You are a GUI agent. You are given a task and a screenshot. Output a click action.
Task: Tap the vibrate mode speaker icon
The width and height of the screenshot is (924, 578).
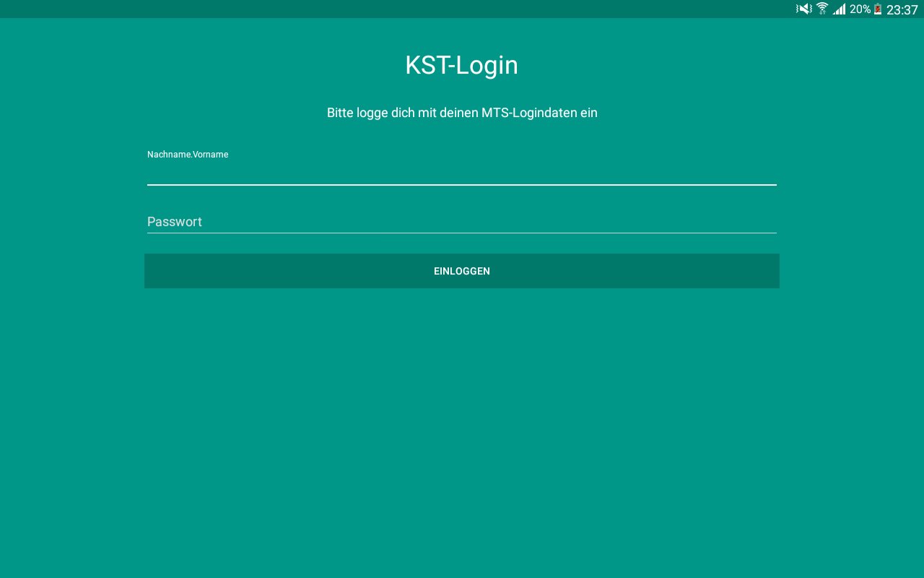(x=803, y=9)
